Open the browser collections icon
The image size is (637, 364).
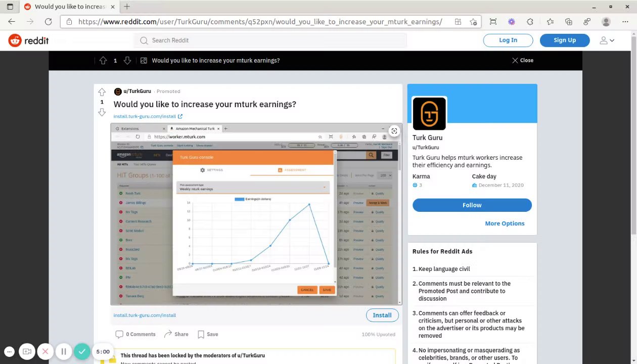569,22
